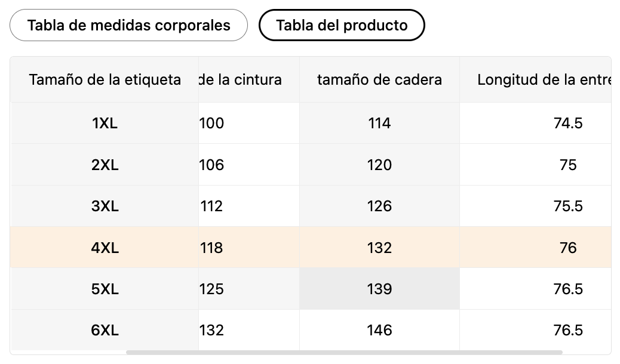620x364 pixels.
Task: Click the Tamaño de la etiqueta header
Action: coord(105,79)
